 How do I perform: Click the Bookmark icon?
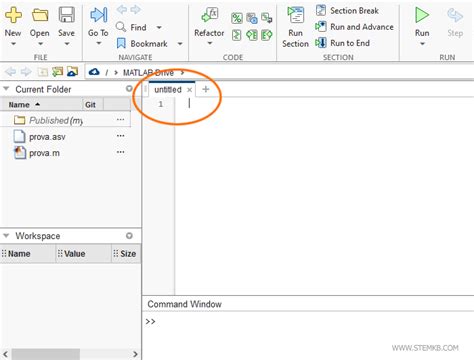(x=121, y=43)
